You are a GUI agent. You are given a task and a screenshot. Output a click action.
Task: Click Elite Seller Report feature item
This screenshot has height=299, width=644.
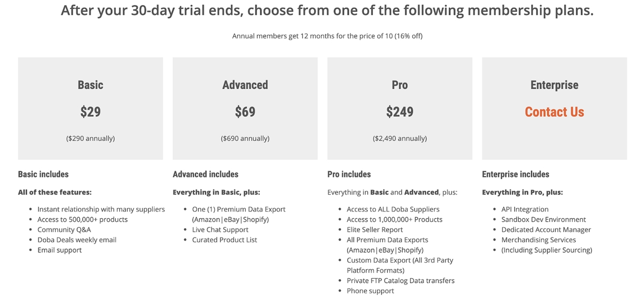[375, 229]
